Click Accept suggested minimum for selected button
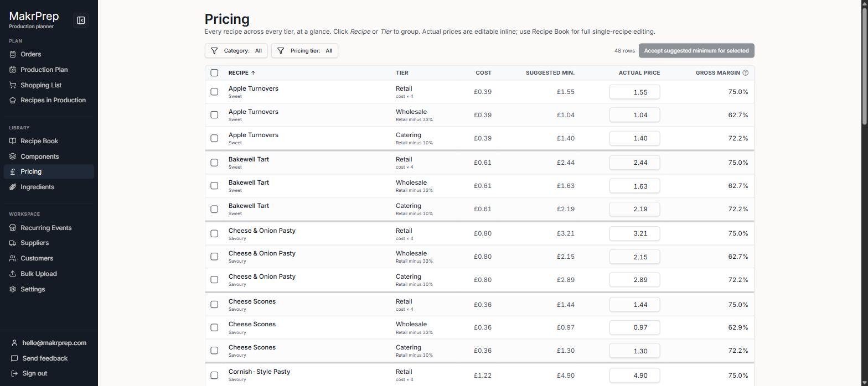The height and width of the screenshot is (386, 868). pos(696,51)
